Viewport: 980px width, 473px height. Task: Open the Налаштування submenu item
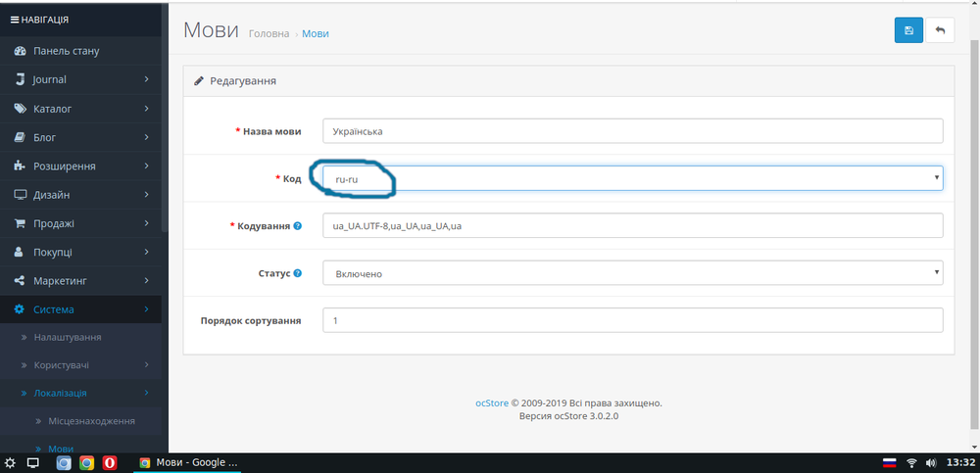pos(81,338)
